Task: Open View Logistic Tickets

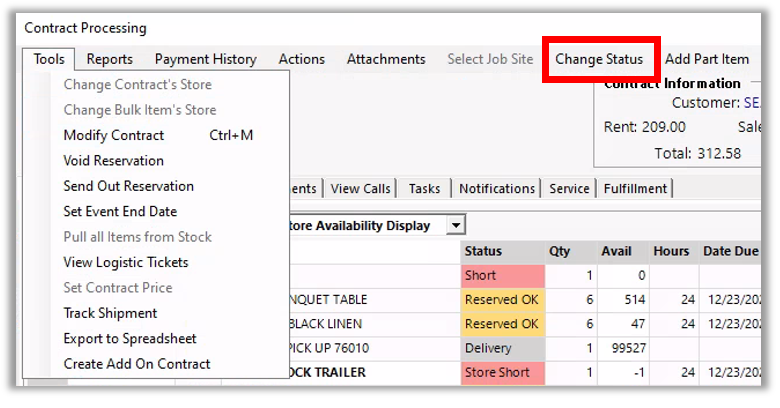Action: [126, 263]
